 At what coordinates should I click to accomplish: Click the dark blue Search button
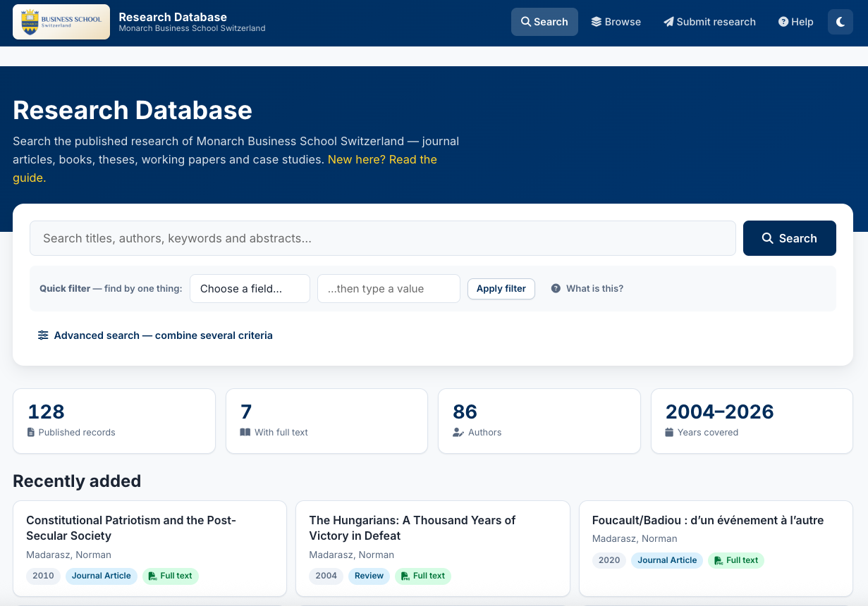click(x=790, y=238)
